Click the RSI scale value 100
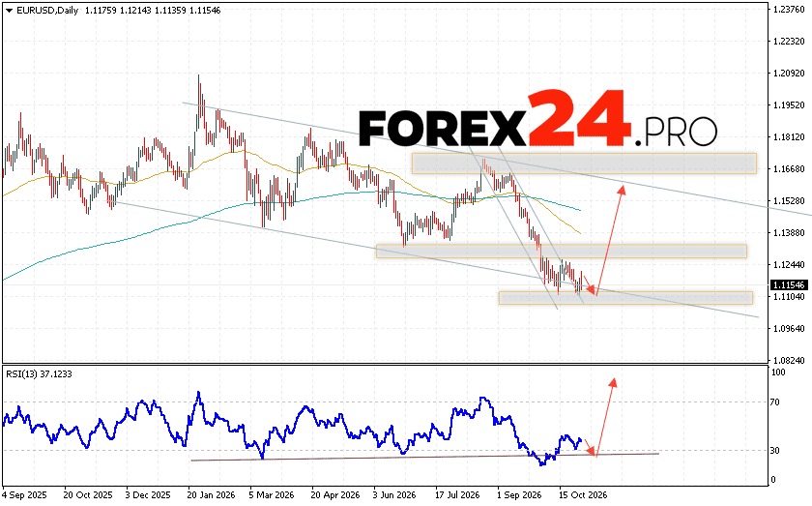Image resolution: width=812 pixels, height=506 pixels. 778,372
